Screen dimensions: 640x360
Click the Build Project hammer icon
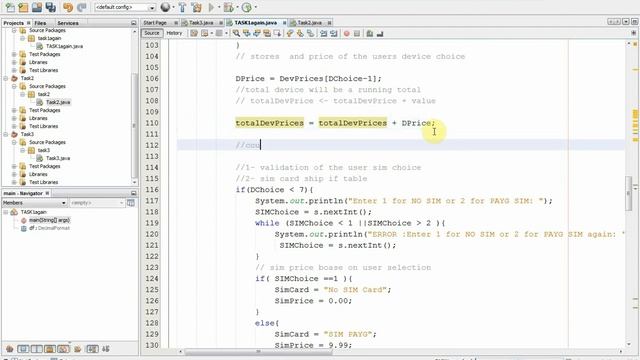182,7
